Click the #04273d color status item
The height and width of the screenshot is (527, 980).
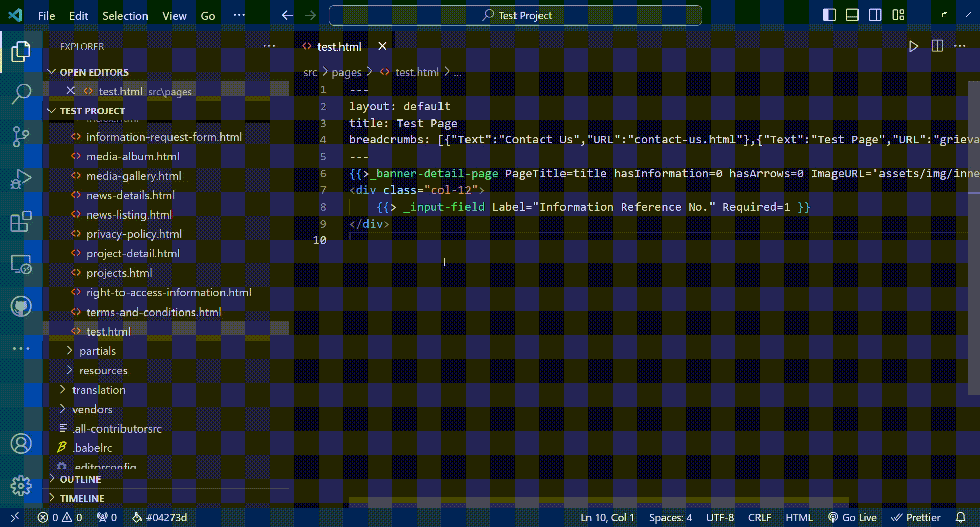click(x=160, y=517)
